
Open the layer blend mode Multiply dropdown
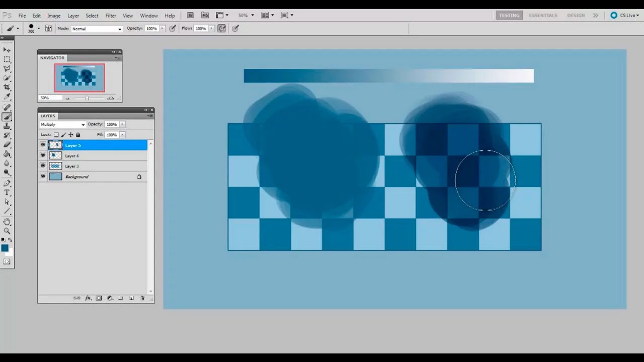tap(63, 124)
